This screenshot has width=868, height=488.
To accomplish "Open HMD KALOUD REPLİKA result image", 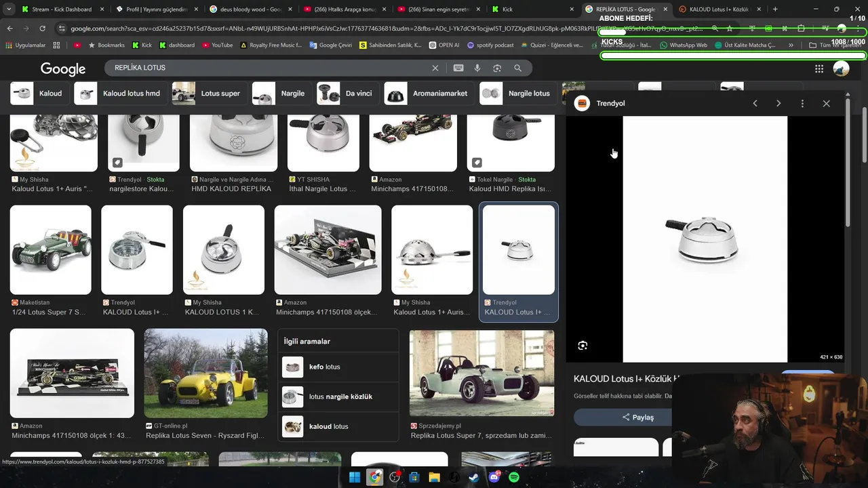I will click(x=233, y=143).
